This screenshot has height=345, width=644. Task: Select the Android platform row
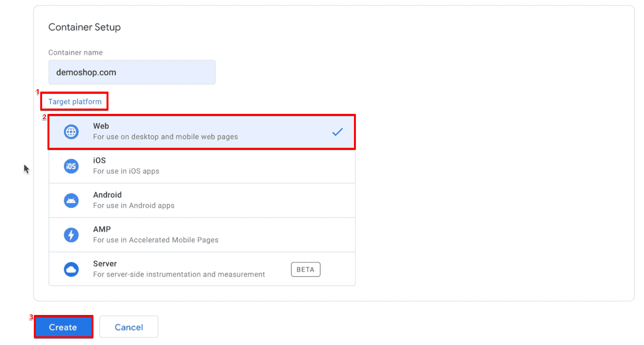coord(194,200)
